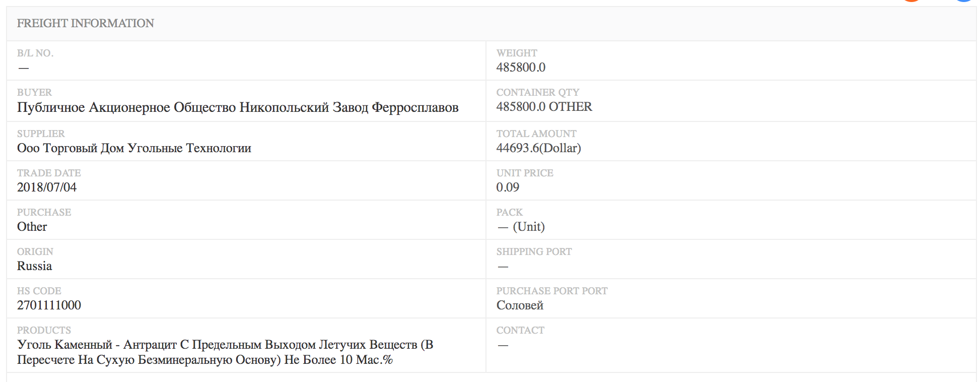
Task: Click the origin value Russia
Action: coord(34,266)
